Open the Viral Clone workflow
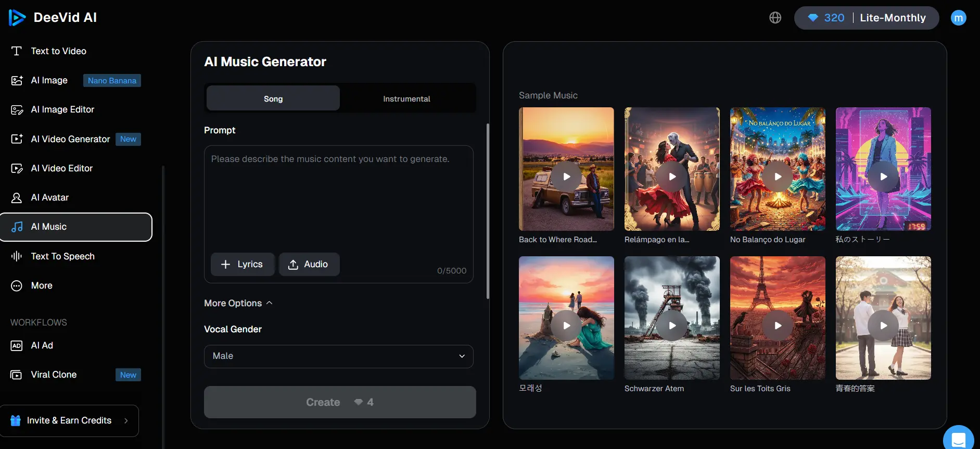 pos(54,375)
